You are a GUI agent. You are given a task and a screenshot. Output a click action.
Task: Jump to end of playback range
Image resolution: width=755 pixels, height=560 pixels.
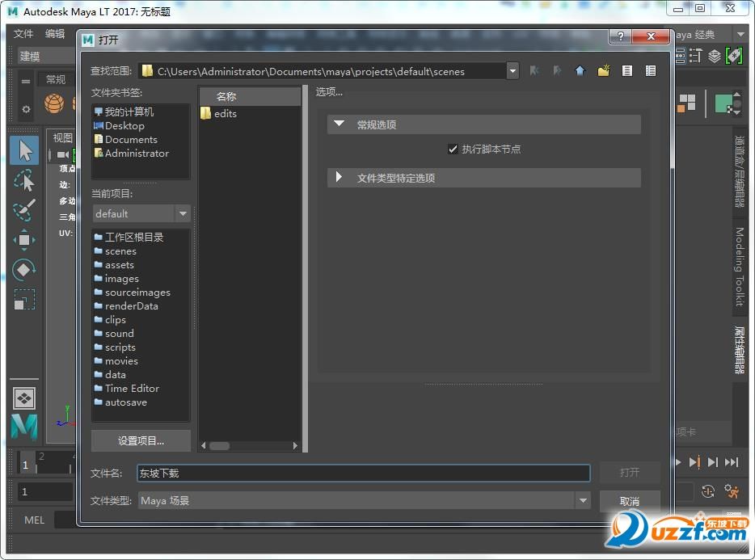[x=732, y=462]
